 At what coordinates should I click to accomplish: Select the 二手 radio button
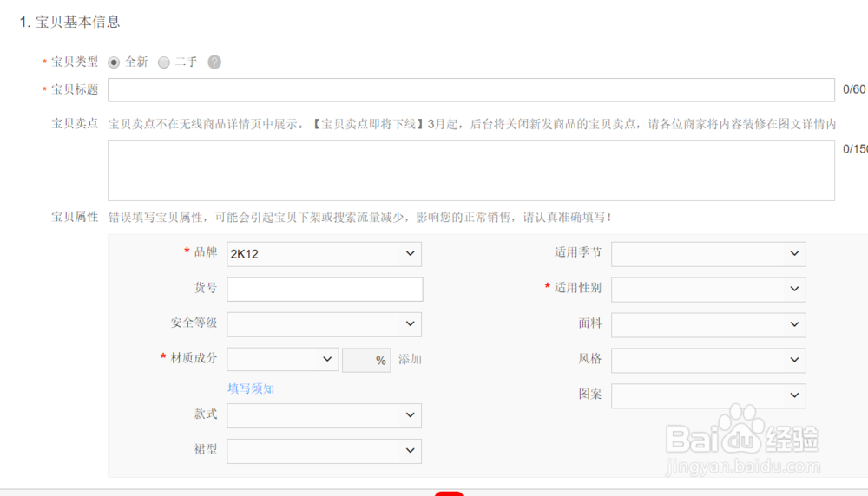click(x=164, y=62)
